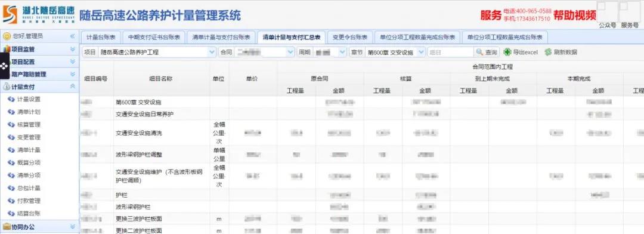Select the 波形梁钢护栏 row
The image size is (644, 234).
tap(361, 207)
